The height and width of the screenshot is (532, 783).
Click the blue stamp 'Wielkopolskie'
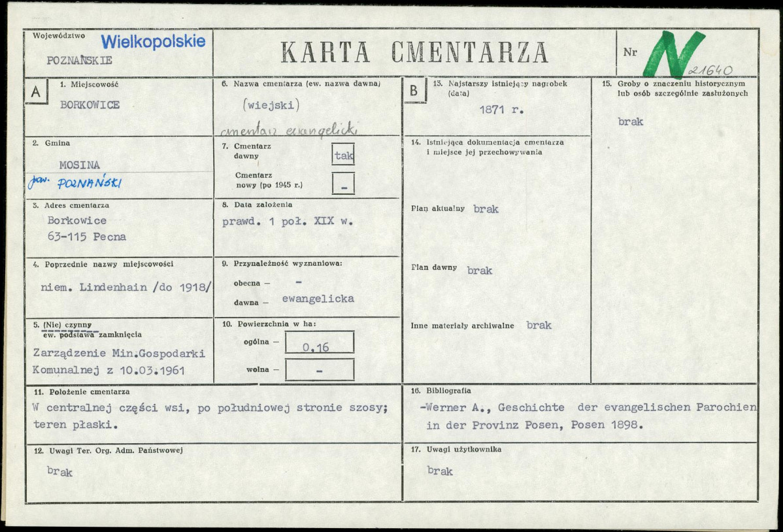tap(154, 41)
